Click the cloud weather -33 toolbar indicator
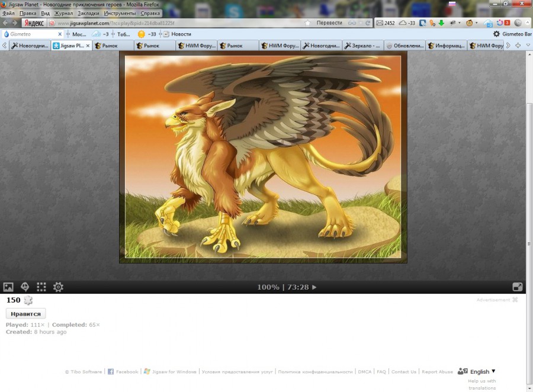The height and width of the screenshot is (392, 533). pyautogui.click(x=407, y=23)
